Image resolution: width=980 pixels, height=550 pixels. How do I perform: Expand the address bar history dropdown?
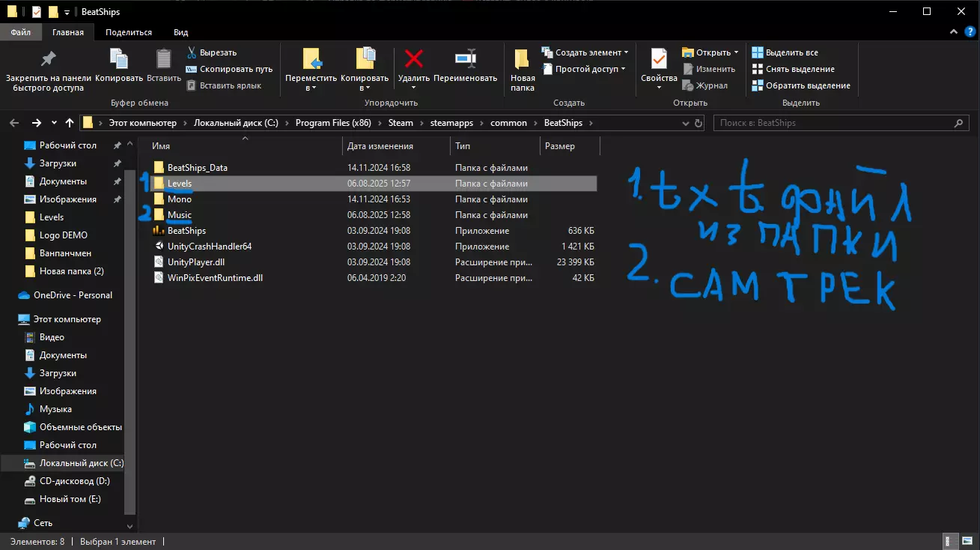point(686,123)
